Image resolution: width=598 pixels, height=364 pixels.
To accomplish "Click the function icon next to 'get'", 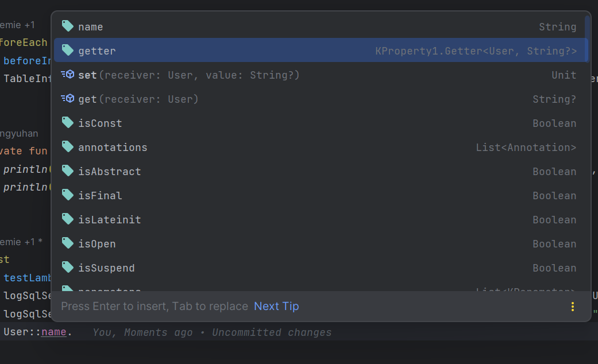I will (x=68, y=99).
